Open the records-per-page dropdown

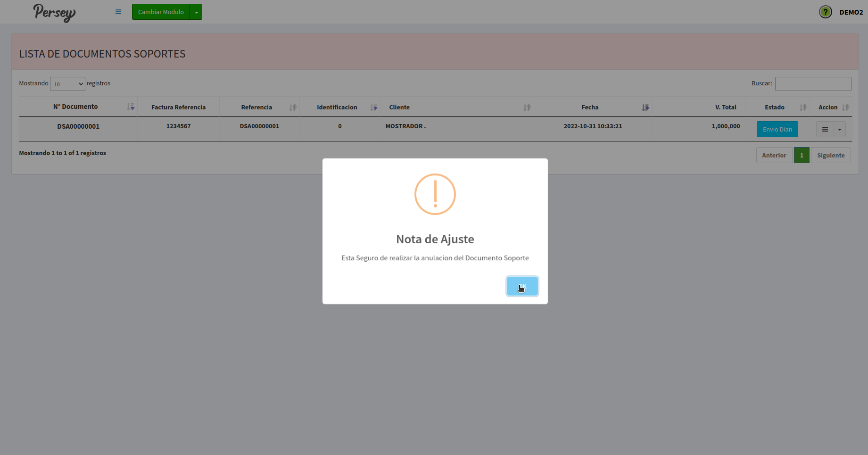tap(67, 84)
